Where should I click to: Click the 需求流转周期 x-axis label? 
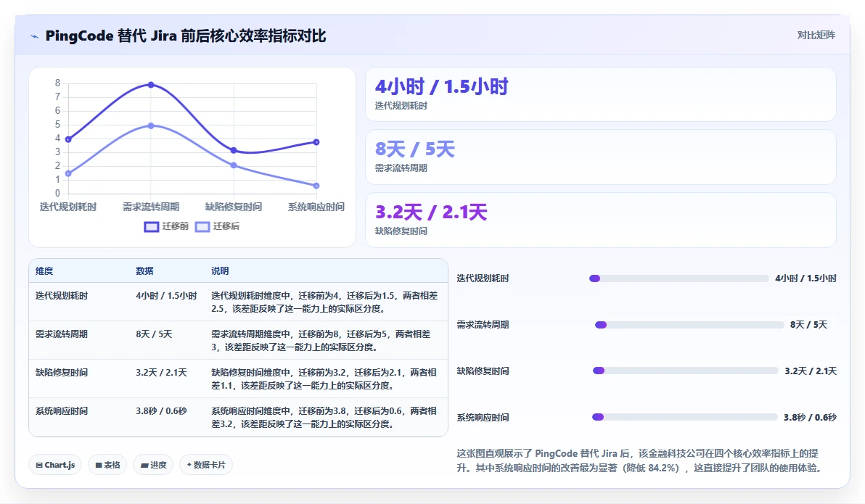151,207
